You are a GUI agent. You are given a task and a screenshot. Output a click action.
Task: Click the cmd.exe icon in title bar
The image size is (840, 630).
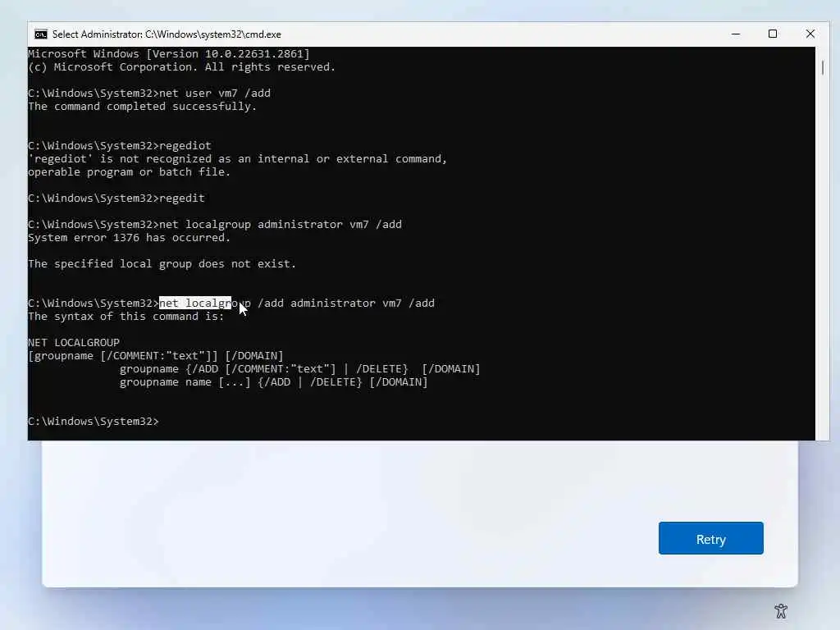coord(41,34)
